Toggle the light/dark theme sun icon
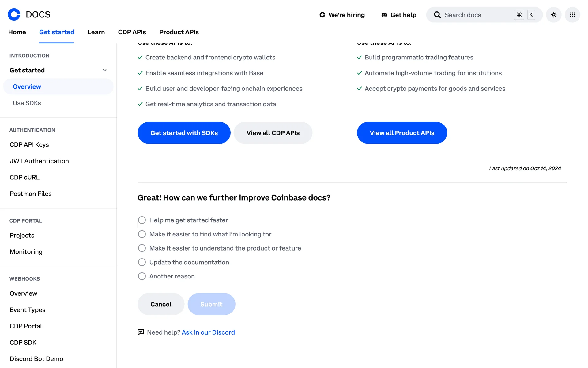Image resolution: width=588 pixels, height=368 pixels. click(553, 15)
